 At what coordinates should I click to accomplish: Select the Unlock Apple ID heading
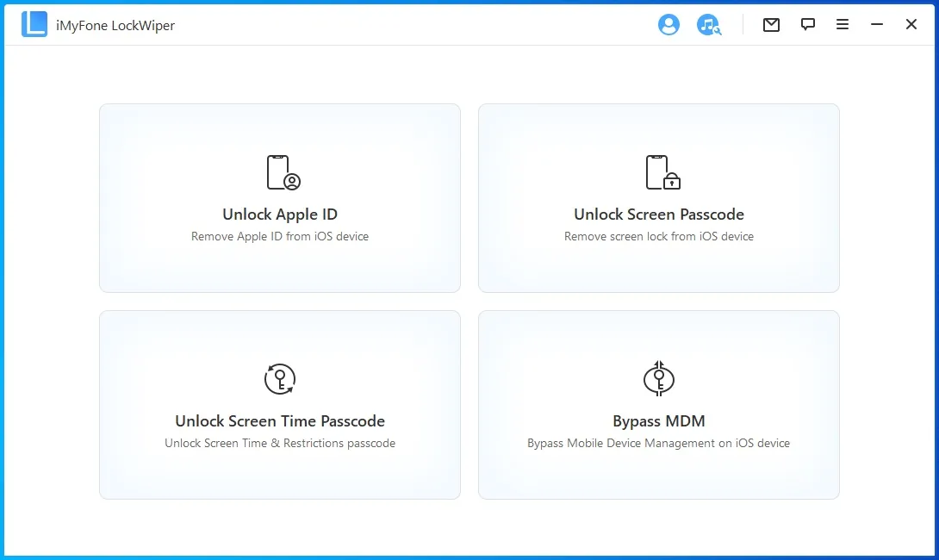(x=280, y=215)
